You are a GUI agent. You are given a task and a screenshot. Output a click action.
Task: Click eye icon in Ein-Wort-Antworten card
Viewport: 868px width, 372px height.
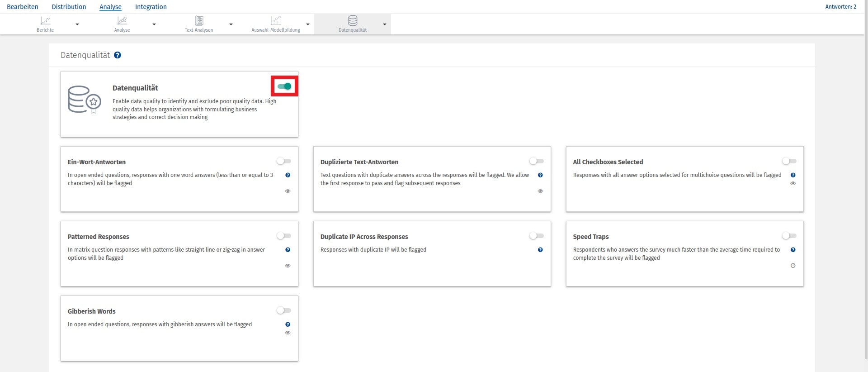click(288, 191)
